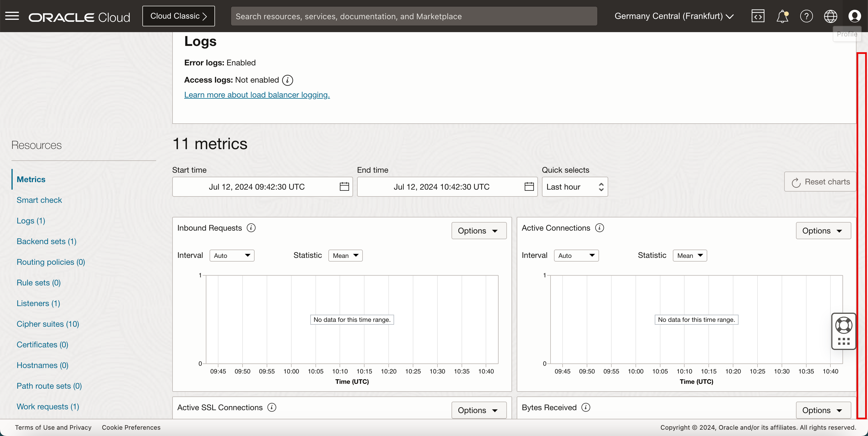Show info for Access logs setting

coord(287,80)
